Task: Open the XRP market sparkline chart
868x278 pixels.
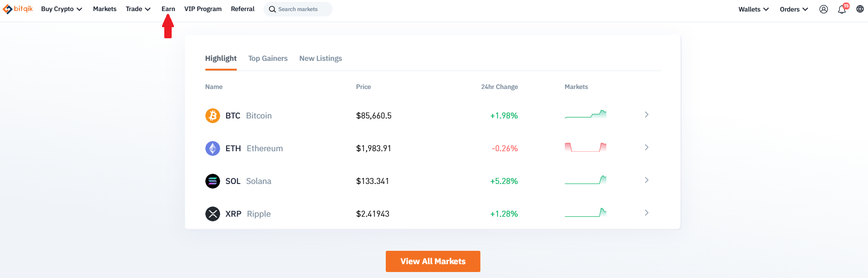Action: tap(586, 213)
